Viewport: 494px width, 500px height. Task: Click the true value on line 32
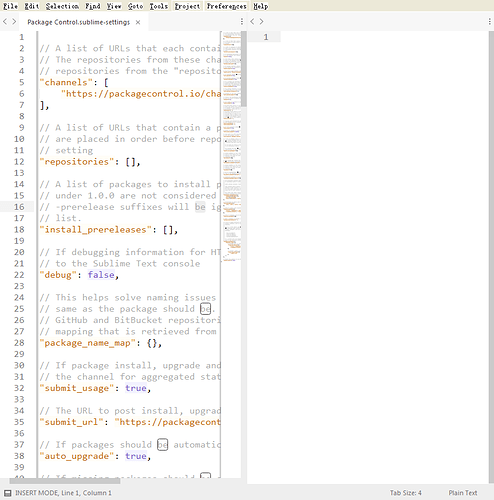click(x=136, y=388)
